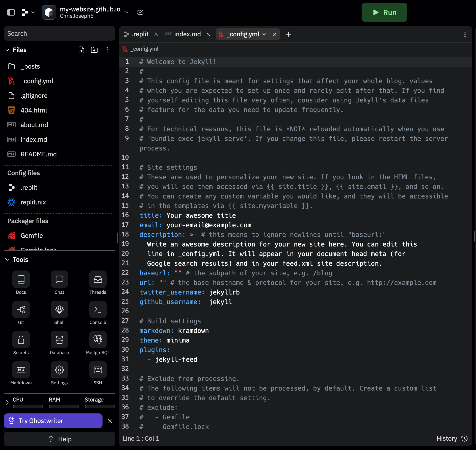Viewport: 476px width, 450px height.
Task: Click the cloud sync status icon
Action: 140,12
